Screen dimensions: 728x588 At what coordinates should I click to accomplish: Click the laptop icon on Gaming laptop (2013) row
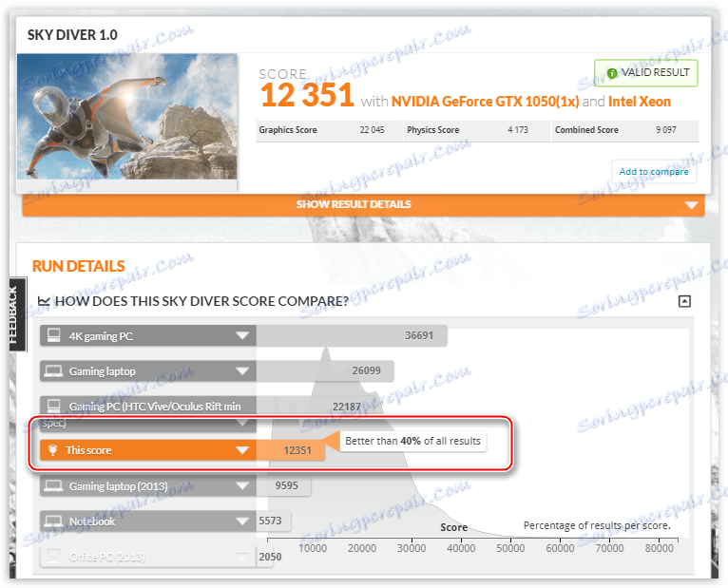pos(53,486)
